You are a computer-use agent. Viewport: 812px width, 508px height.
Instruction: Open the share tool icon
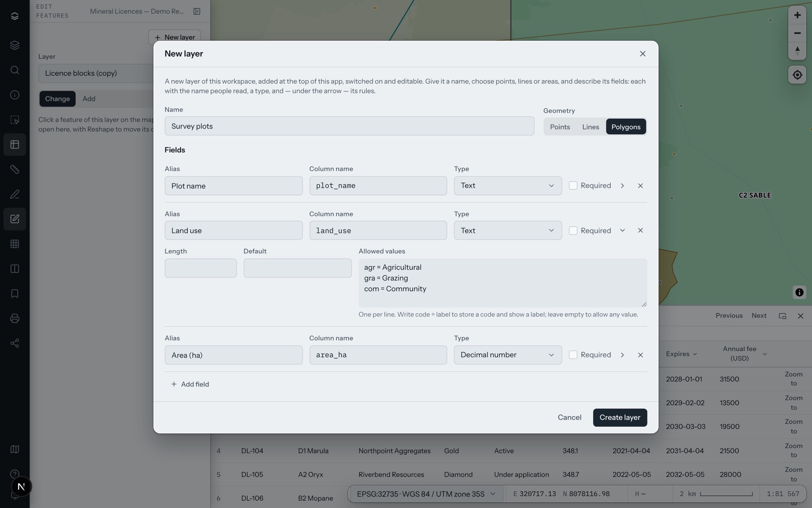(x=14, y=343)
